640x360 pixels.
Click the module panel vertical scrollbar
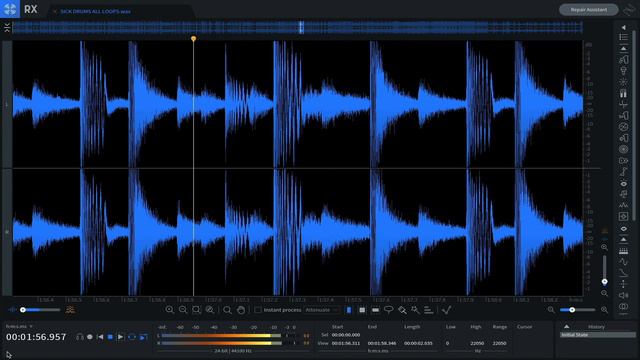point(634,127)
